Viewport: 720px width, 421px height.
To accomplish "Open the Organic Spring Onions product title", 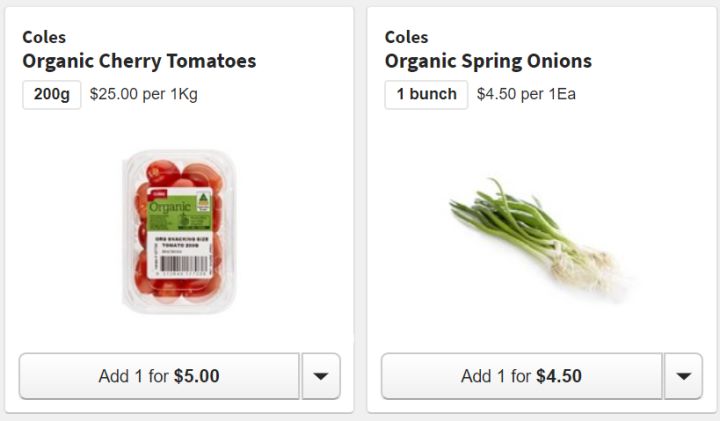I will pos(488,61).
